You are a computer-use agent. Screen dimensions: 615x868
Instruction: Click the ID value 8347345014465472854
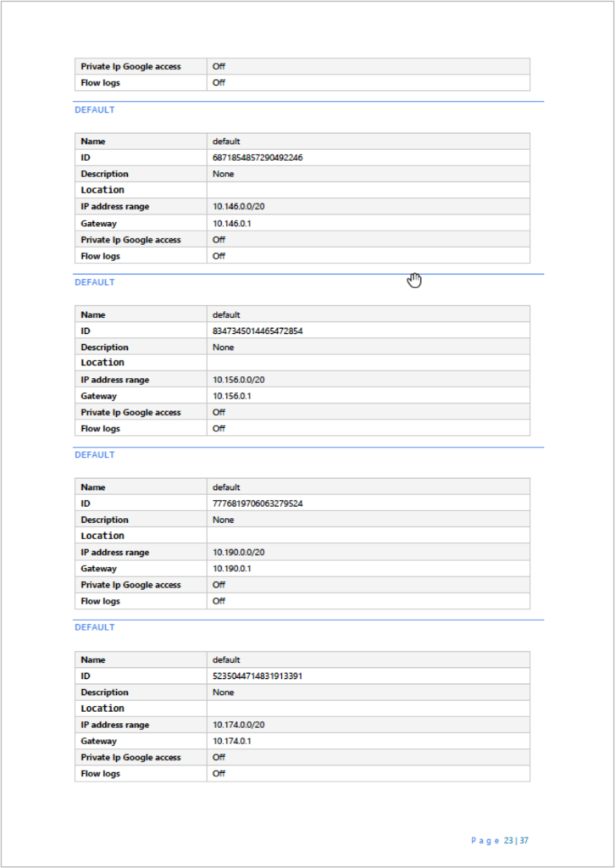[258, 331]
